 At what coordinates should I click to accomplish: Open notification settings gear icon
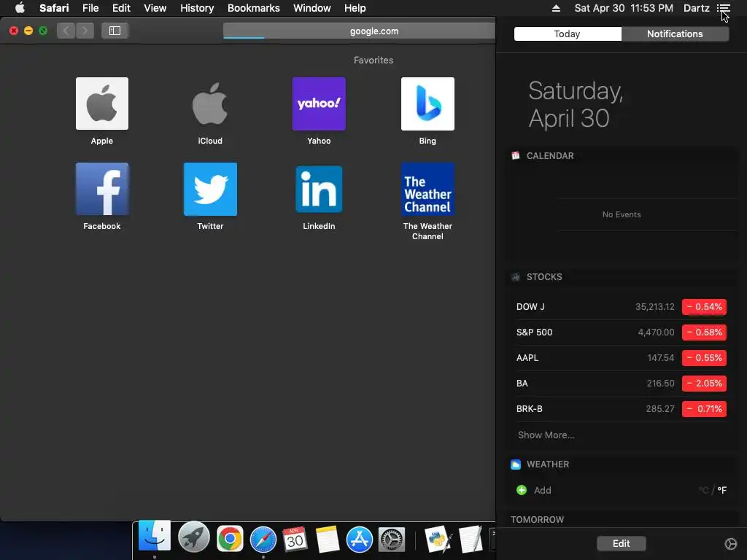[x=730, y=544]
